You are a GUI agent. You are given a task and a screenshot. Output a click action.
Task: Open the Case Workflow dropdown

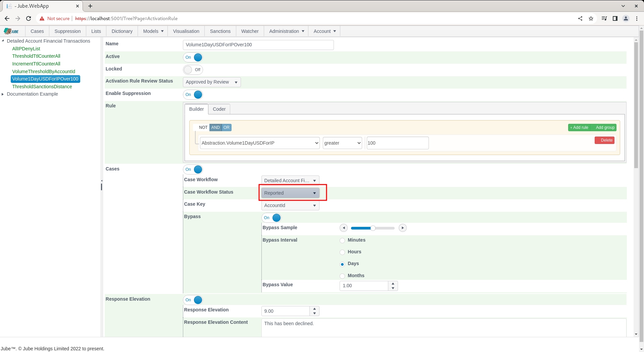(x=290, y=181)
